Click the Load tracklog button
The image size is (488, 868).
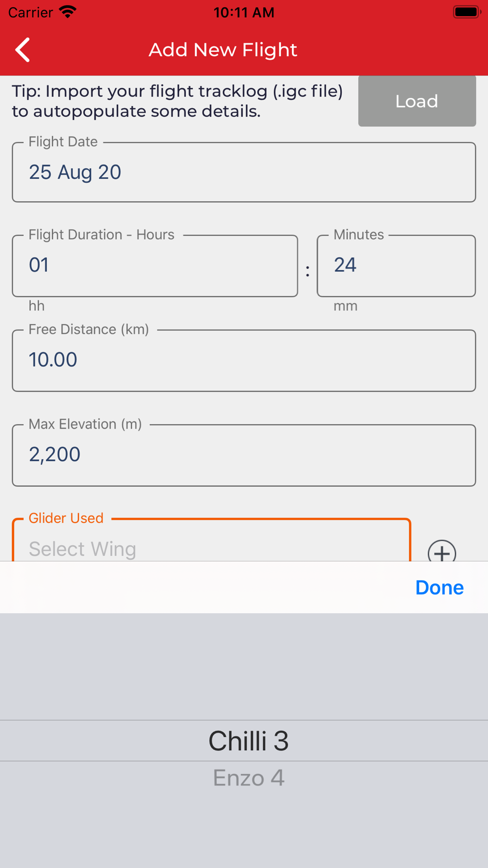tap(417, 101)
